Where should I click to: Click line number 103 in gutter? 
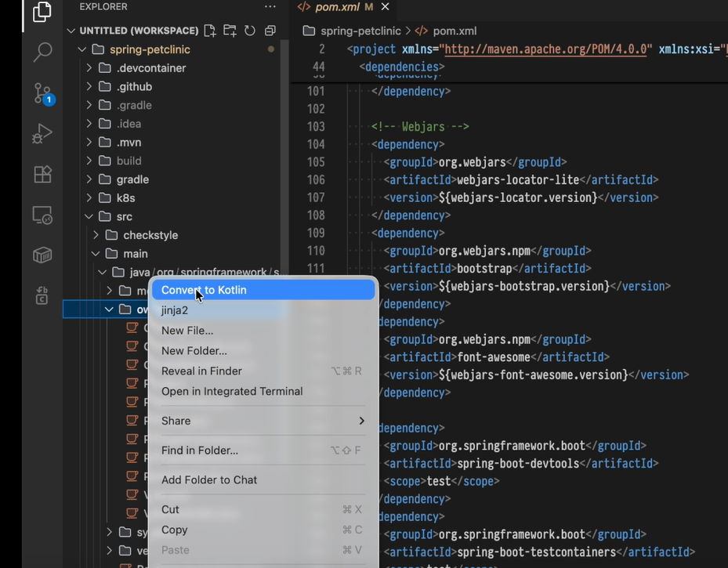point(316,126)
